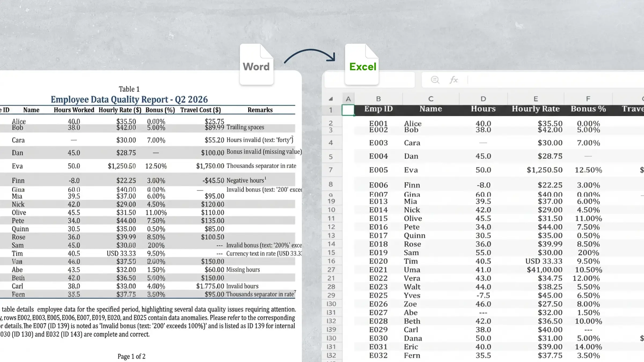Select column C header in Excel
The image size is (644, 362).
[431, 99]
